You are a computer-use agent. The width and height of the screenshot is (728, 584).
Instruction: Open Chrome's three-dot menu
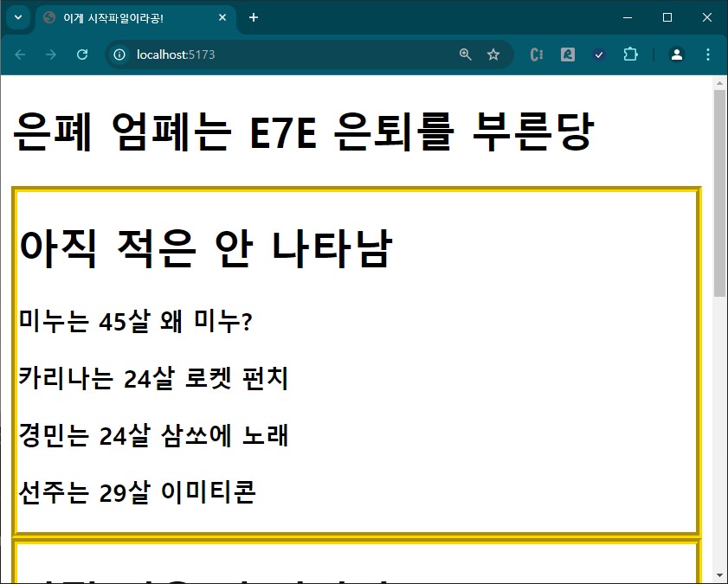click(x=708, y=55)
